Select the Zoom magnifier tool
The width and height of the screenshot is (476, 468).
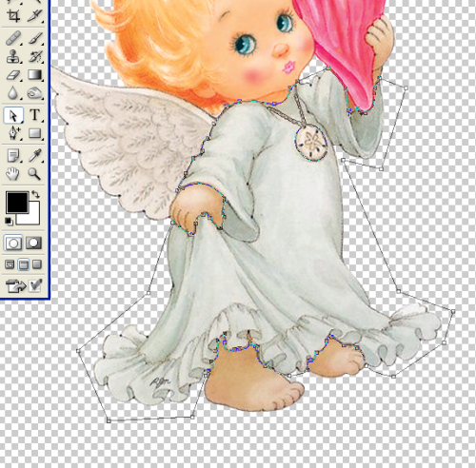tap(34, 174)
